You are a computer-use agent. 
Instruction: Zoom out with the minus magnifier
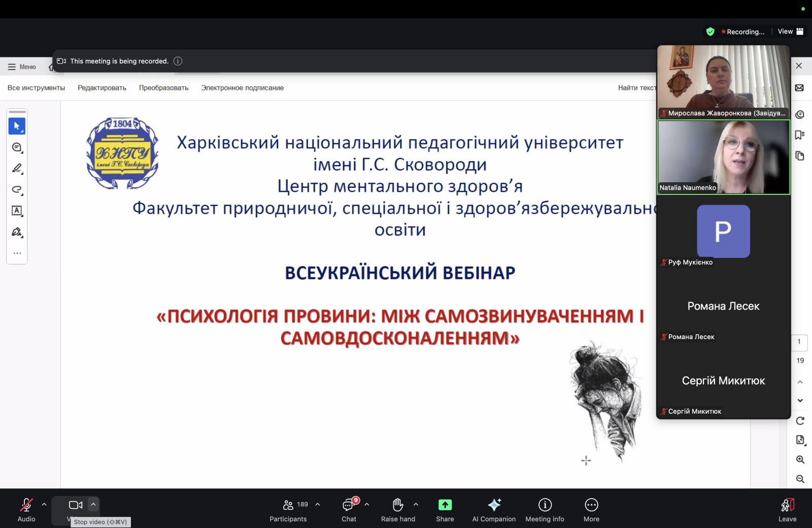click(800, 479)
